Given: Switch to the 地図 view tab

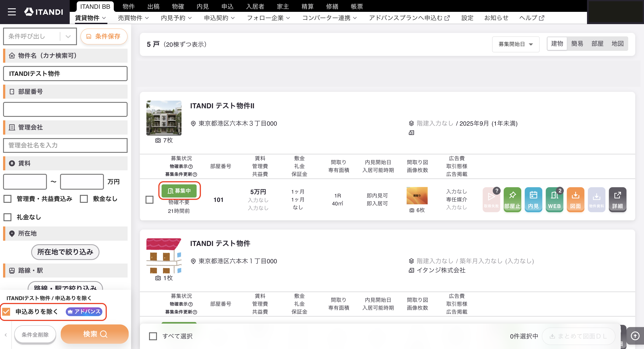Looking at the screenshot, I should click(617, 44).
